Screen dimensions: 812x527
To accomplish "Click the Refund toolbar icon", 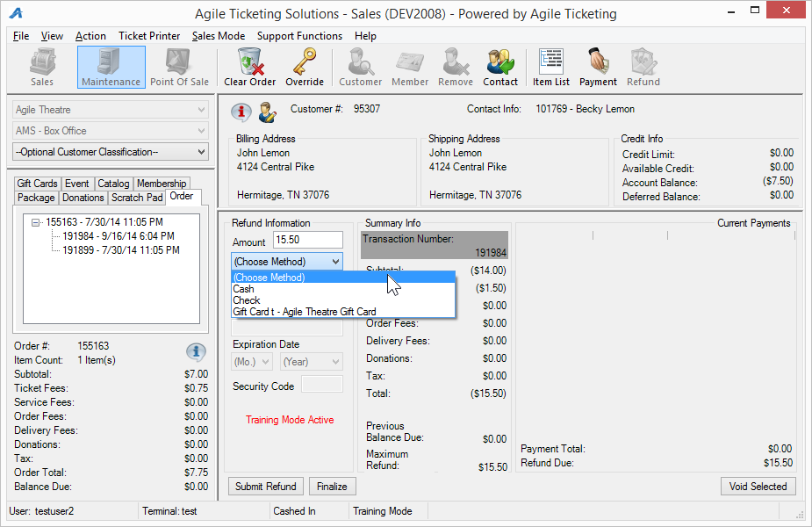I will point(643,67).
